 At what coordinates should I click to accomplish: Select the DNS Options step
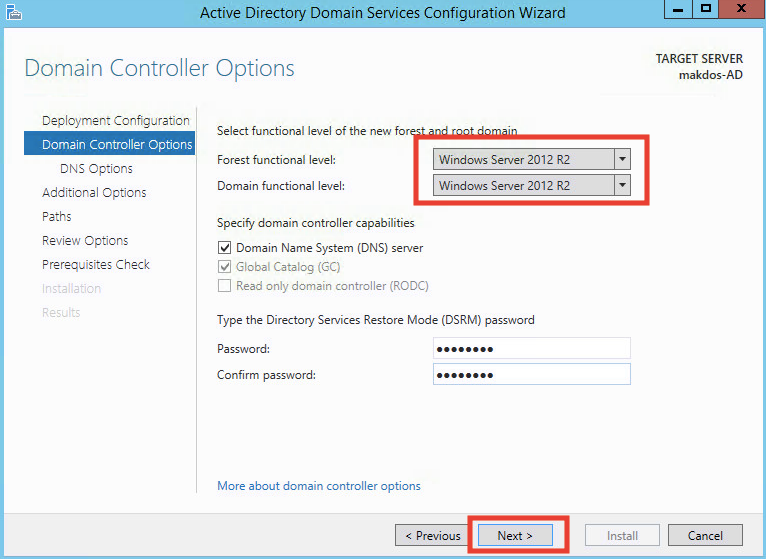96,169
